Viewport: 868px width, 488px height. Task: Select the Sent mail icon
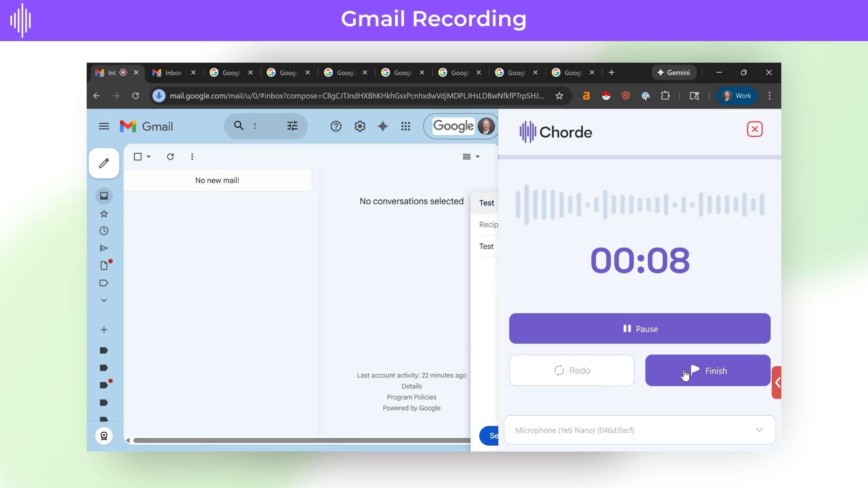[104, 248]
